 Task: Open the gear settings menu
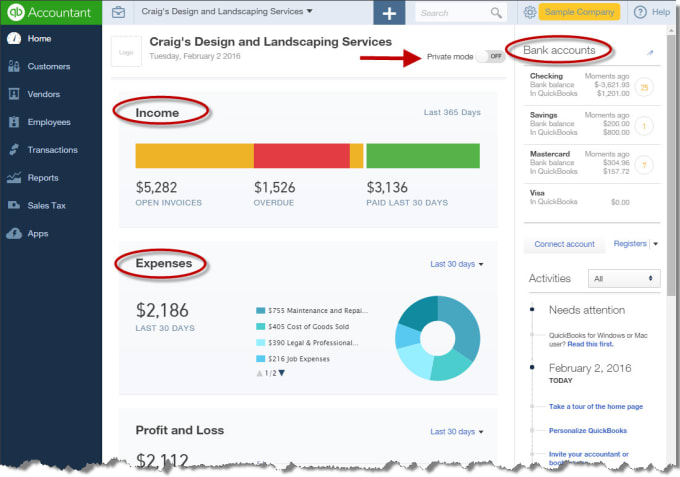pyautogui.click(x=529, y=12)
